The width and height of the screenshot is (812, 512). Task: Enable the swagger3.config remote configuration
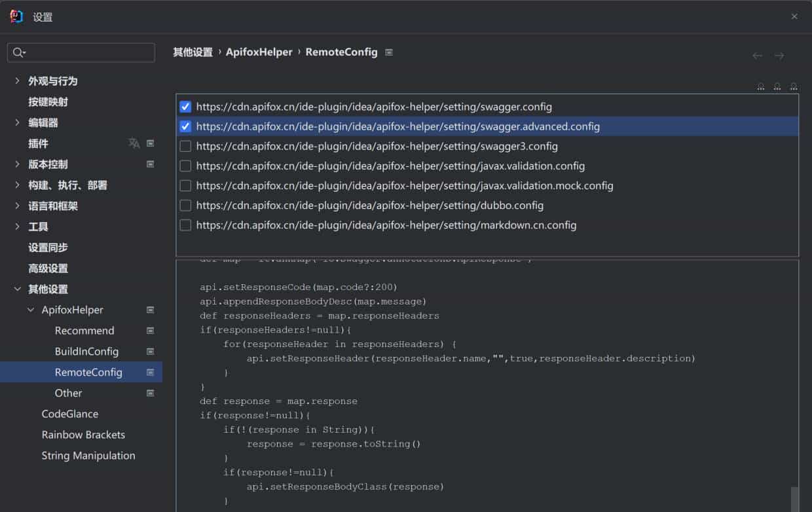click(185, 146)
